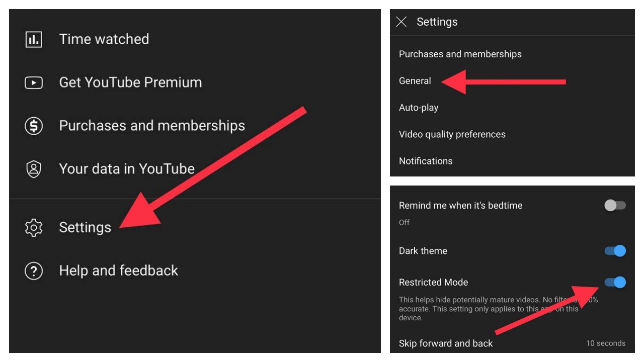Click the dollar sign purchases icon
The width and height of the screenshot is (644, 362).
pos(34,126)
